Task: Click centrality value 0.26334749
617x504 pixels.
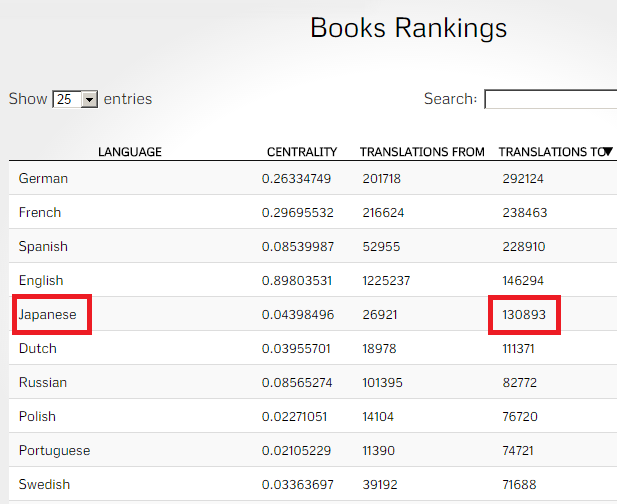Action: [296, 179]
